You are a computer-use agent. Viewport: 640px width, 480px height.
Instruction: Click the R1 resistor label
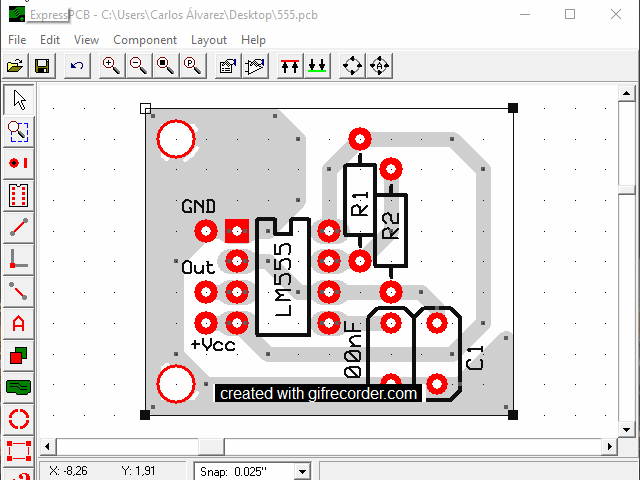[x=360, y=203]
